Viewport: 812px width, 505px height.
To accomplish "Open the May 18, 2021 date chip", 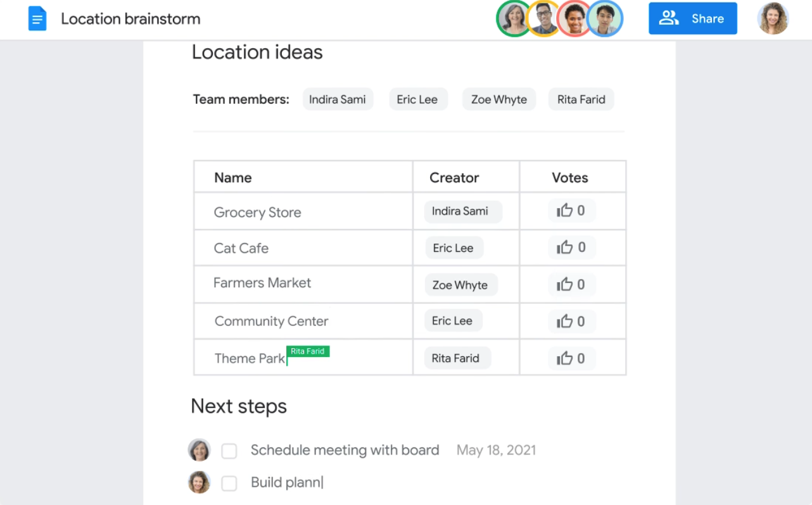I will [496, 450].
